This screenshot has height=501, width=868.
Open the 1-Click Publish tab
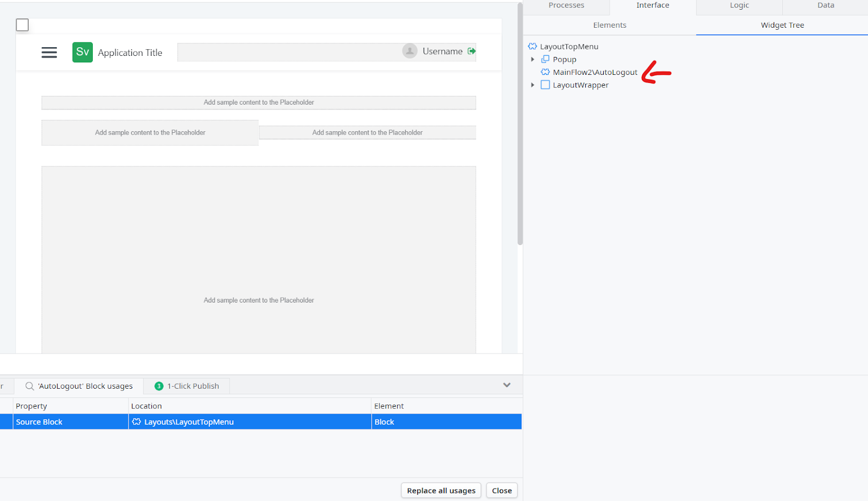(187, 386)
